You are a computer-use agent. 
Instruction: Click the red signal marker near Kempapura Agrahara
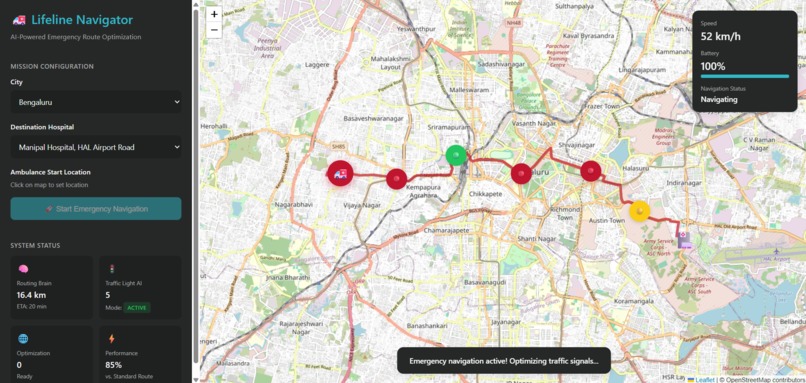(396, 179)
